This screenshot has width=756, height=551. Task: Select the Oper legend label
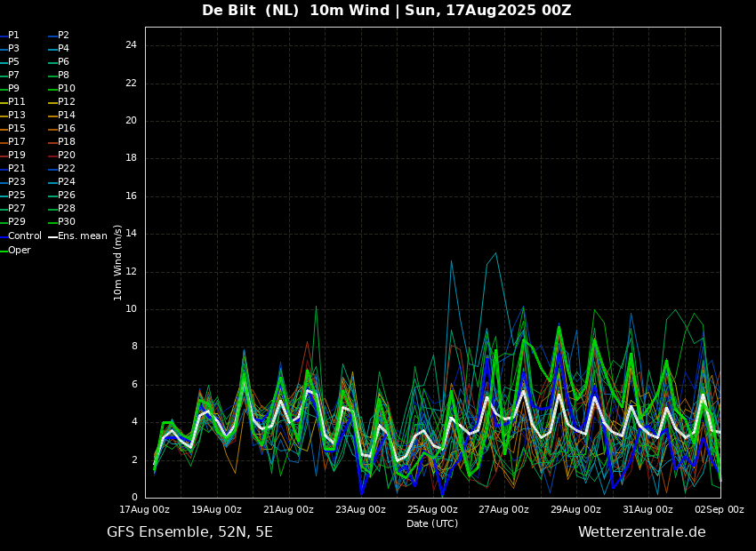point(20,251)
